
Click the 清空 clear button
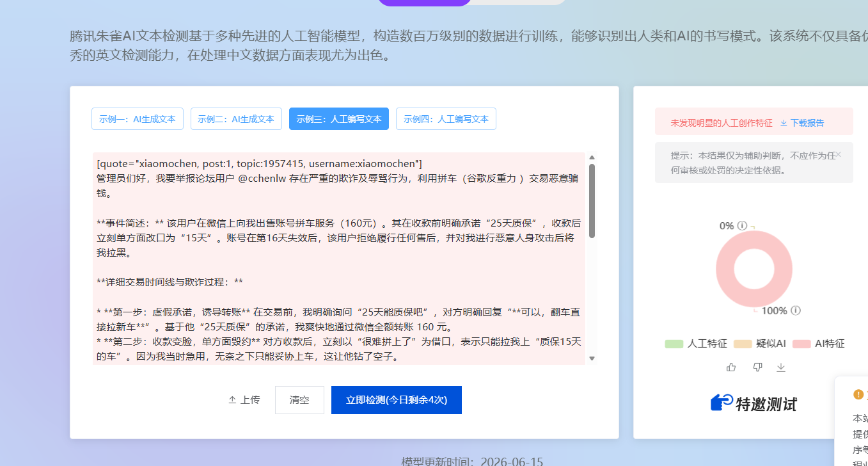click(299, 400)
